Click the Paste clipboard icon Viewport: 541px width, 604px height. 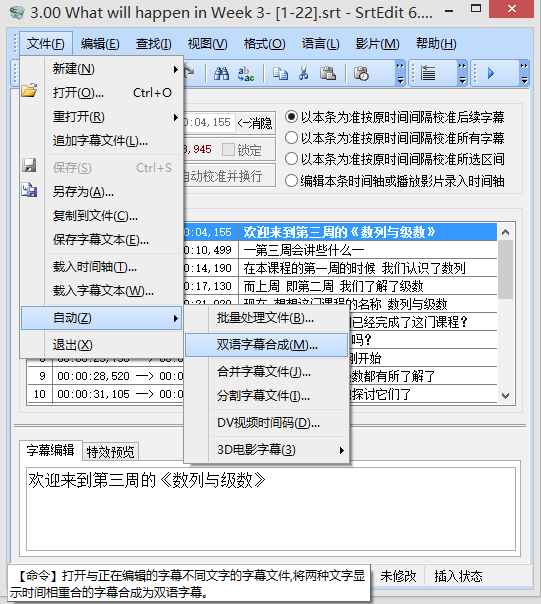tap(328, 73)
